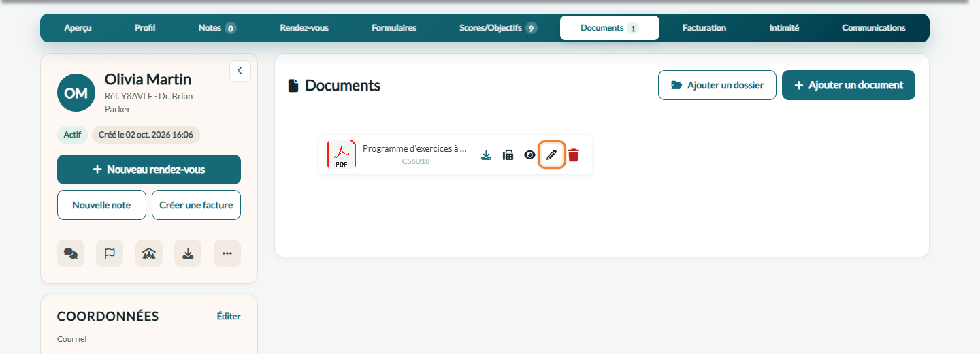This screenshot has height=354, width=980.
Task: Open the Scores/Objectifs tab
Action: click(x=498, y=28)
